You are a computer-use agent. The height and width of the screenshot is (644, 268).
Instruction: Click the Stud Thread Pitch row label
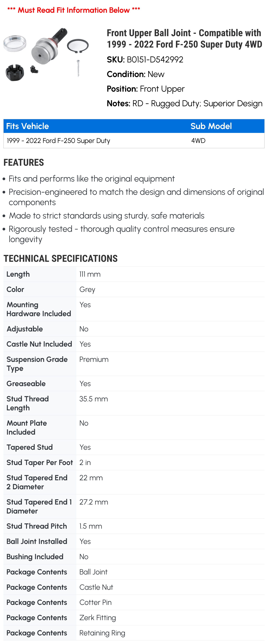(x=37, y=526)
